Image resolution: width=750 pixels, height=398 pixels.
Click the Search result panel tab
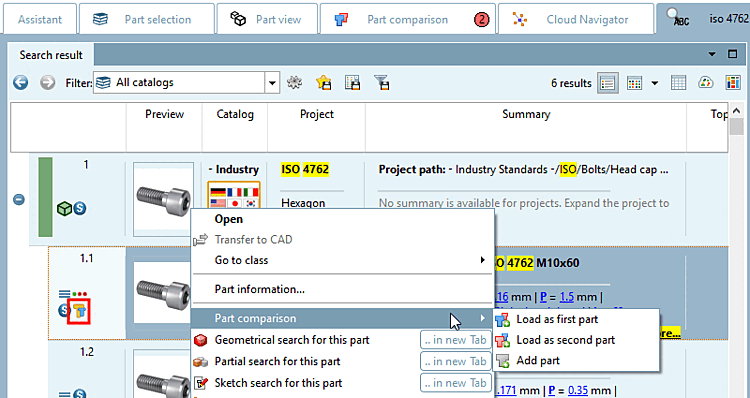[x=51, y=55]
